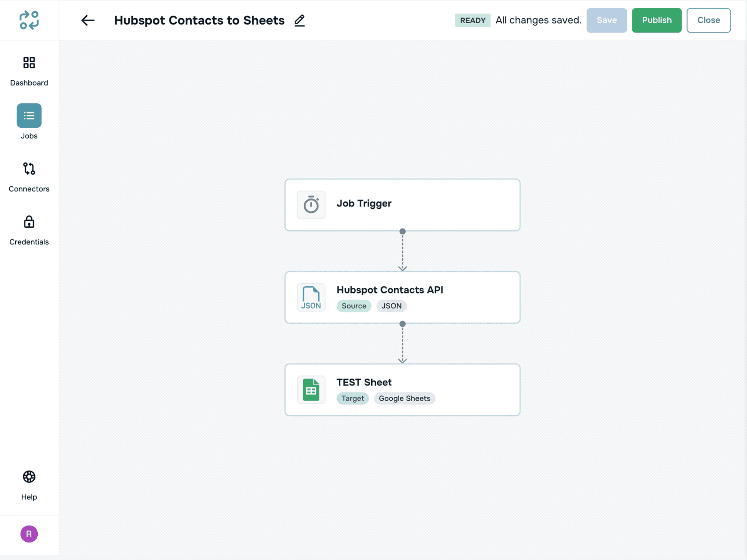Click the JSON tag on Hubspot Contacts API
This screenshot has height=560, width=747.
(x=391, y=306)
